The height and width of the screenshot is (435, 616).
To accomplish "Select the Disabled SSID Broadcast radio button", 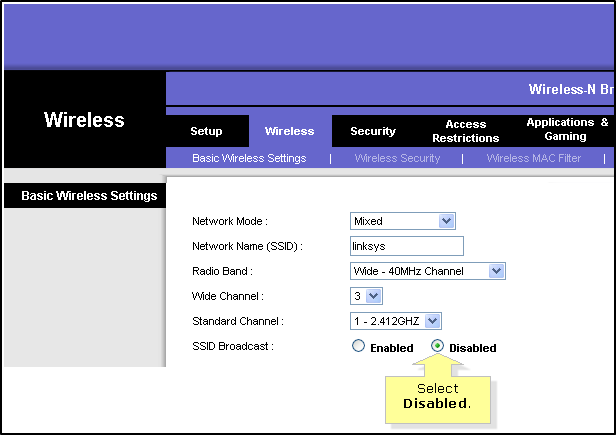I will pyautogui.click(x=437, y=346).
